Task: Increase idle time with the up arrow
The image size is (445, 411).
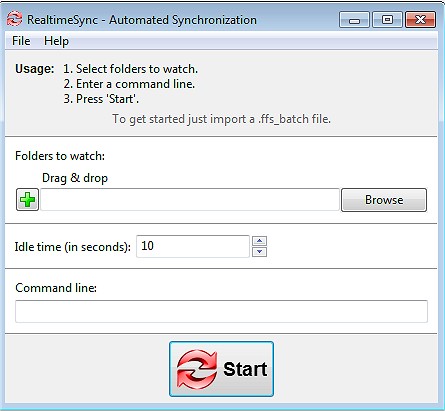Action: click(259, 241)
